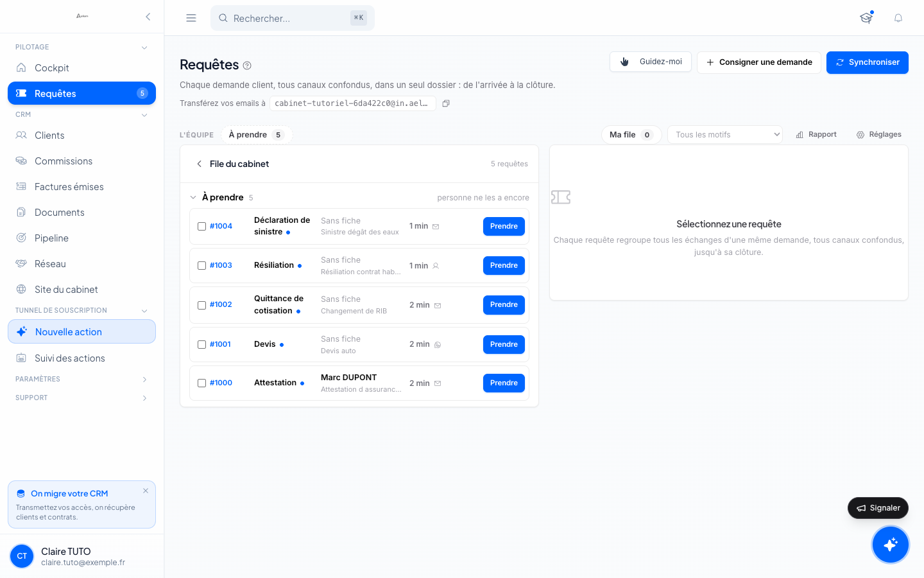This screenshot has height=578, width=924.
Task: Open Site du cabinet
Action: [x=81, y=289]
